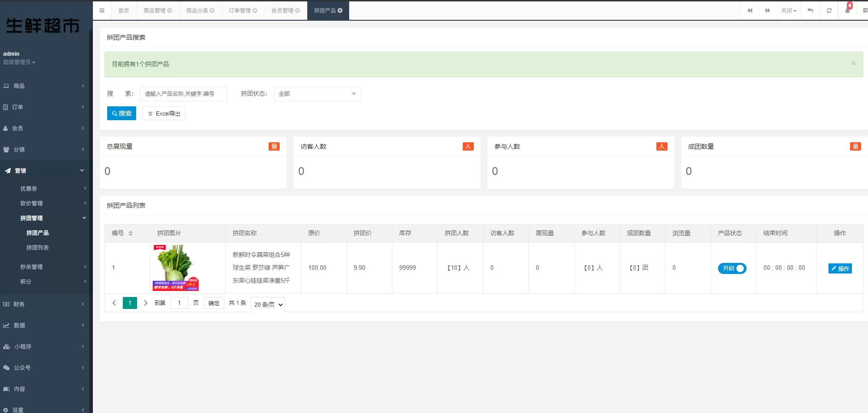This screenshot has width=868, height=413.
Task: Open the 拼团状态 dropdown
Action: tap(317, 94)
